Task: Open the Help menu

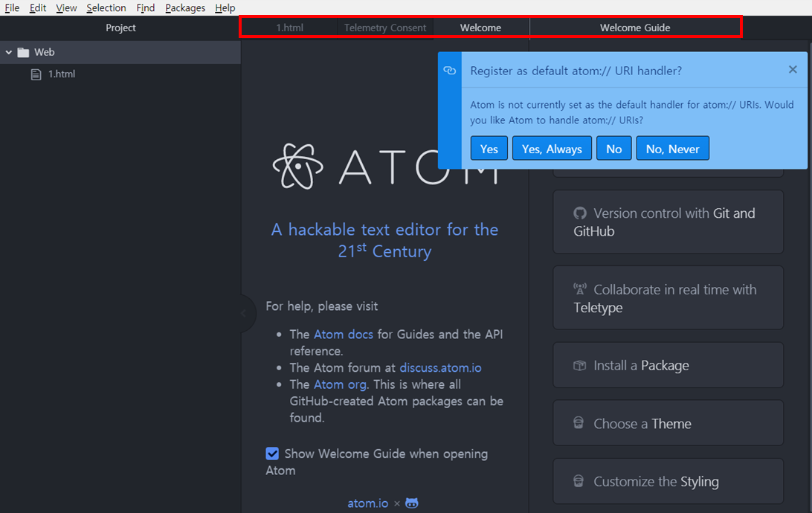Action: pos(225,7)
